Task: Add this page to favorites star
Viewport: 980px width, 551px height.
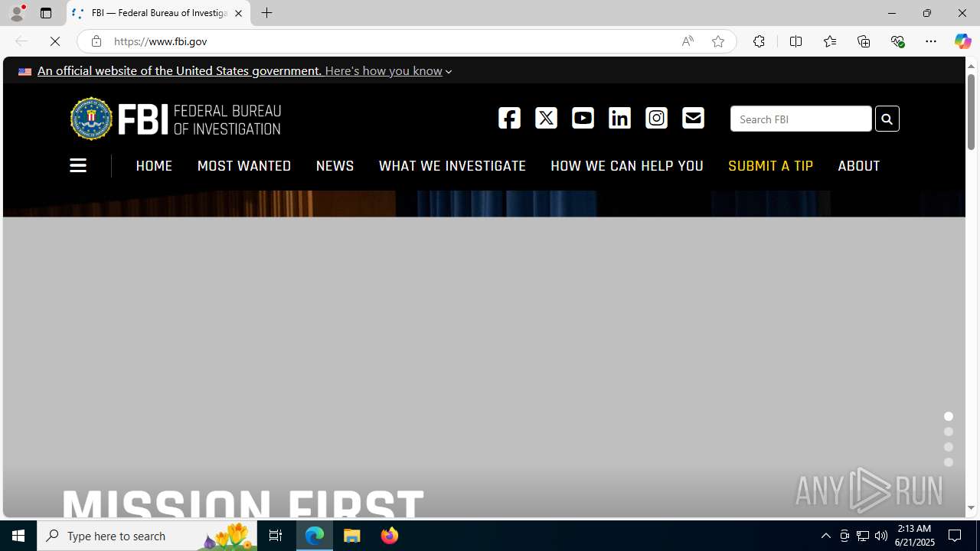Action: [x=718, y=41]
